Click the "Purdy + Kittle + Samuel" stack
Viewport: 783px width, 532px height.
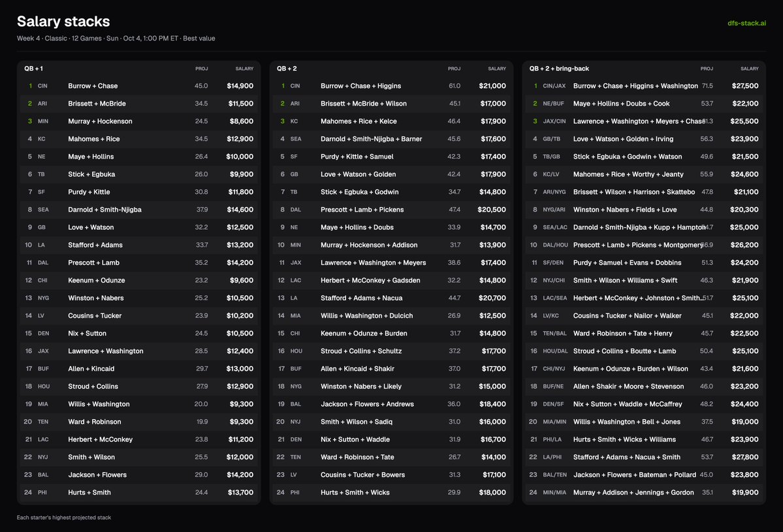click(357, 157)
